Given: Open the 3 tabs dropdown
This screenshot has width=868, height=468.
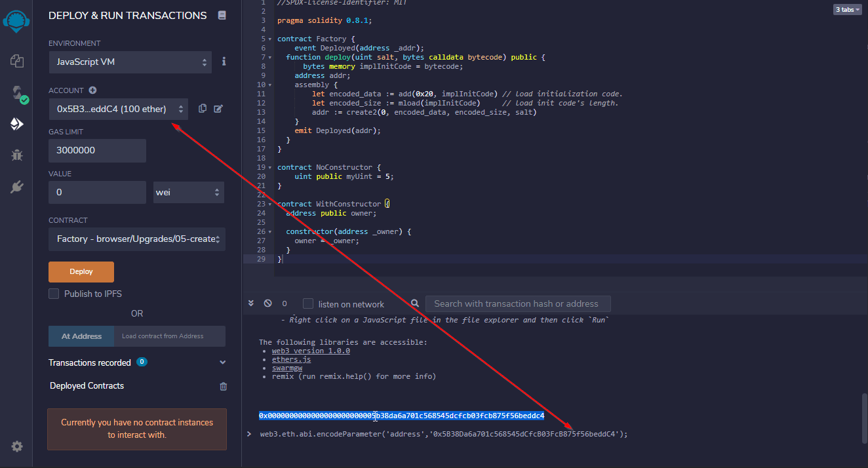Looking at the screenshot, I should coord(847,9).
